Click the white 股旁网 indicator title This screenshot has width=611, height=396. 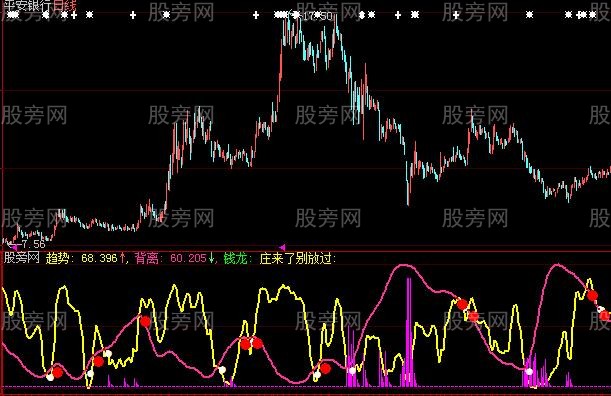22,258
